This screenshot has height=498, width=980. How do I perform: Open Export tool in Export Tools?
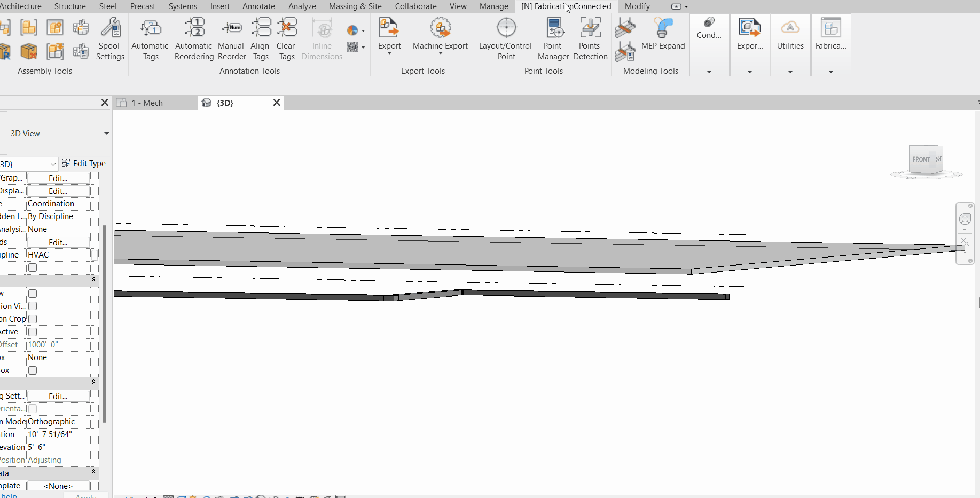coord(389,35)
